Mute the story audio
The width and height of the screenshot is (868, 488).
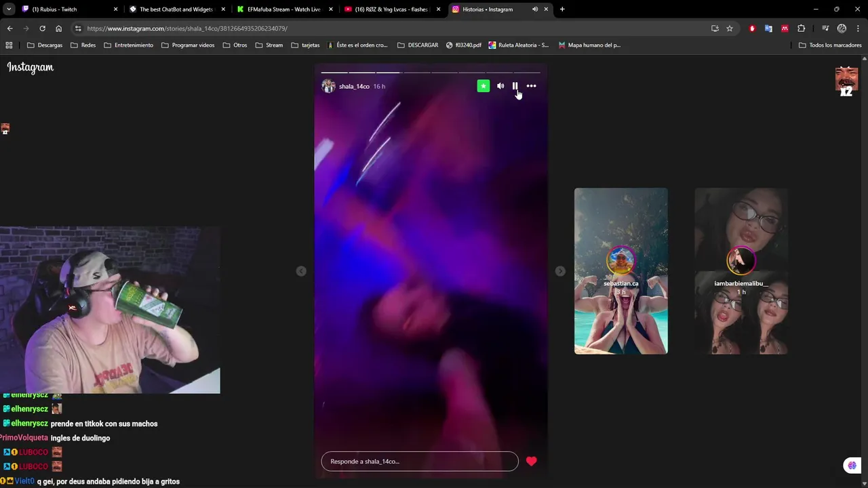pos(500,86)
